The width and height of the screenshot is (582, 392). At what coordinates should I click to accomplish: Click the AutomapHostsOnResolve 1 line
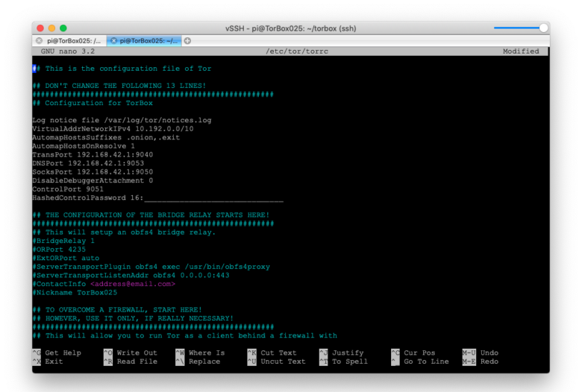(84, 146)
